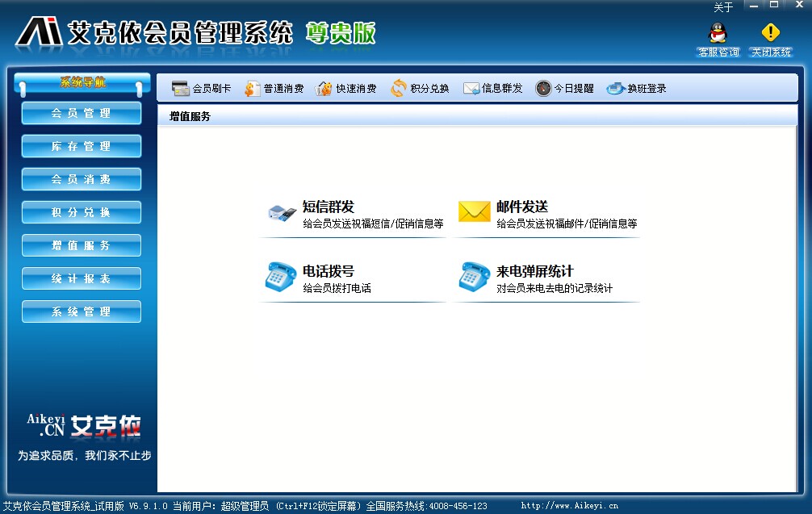Click the yellow warning 关闭系统 icon

(x=771, y=32)
